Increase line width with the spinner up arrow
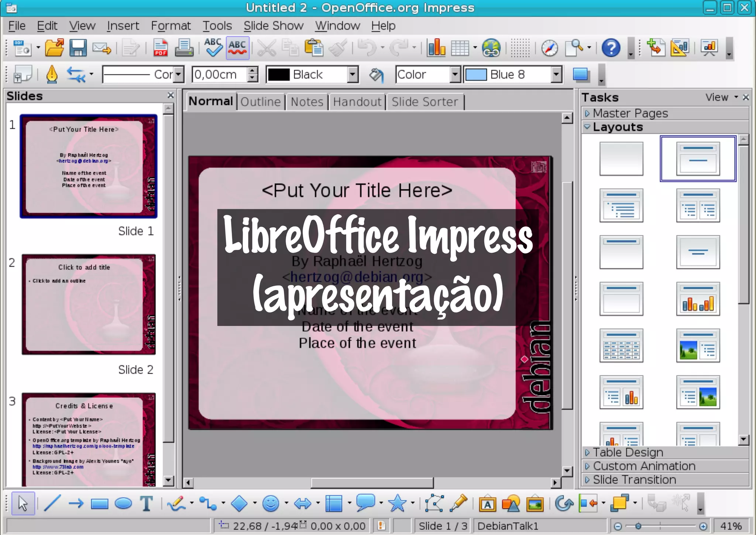 (x=253, y=70)
